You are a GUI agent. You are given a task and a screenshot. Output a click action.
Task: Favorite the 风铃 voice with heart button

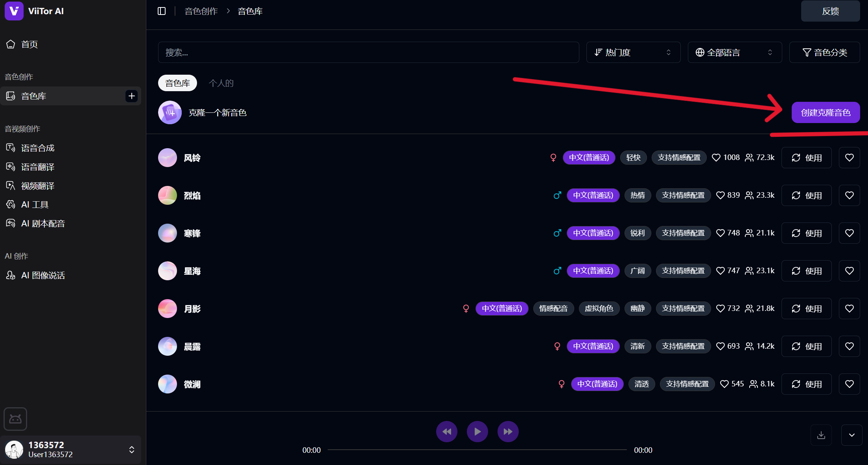click(849, 158)
